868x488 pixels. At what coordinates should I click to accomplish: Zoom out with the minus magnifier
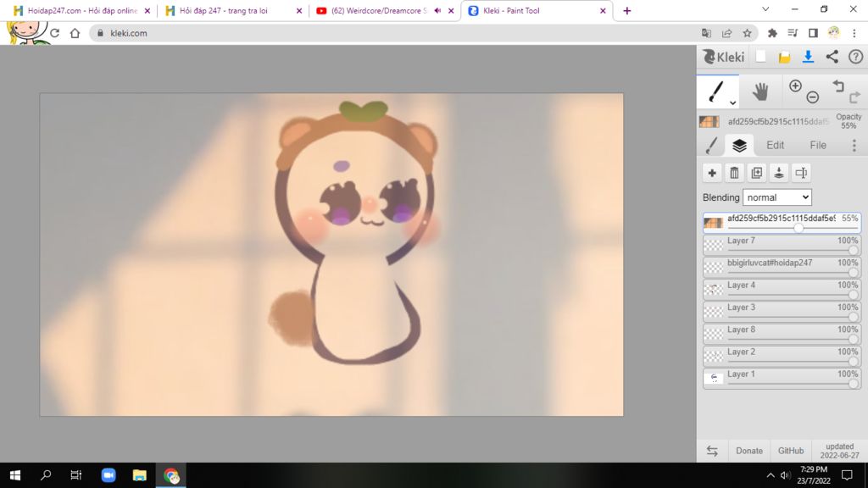click(813, 97)
